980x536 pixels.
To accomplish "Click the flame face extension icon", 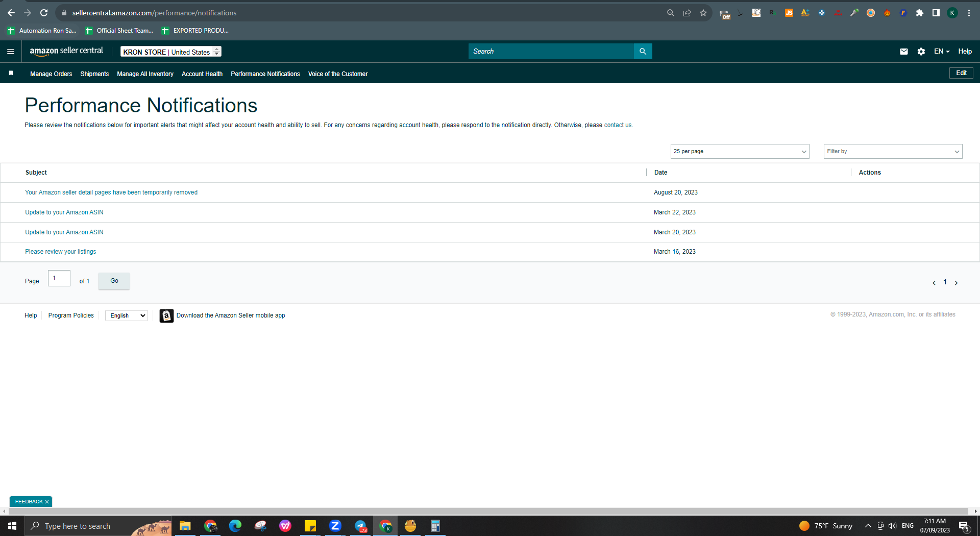I will tap(887, 13).
